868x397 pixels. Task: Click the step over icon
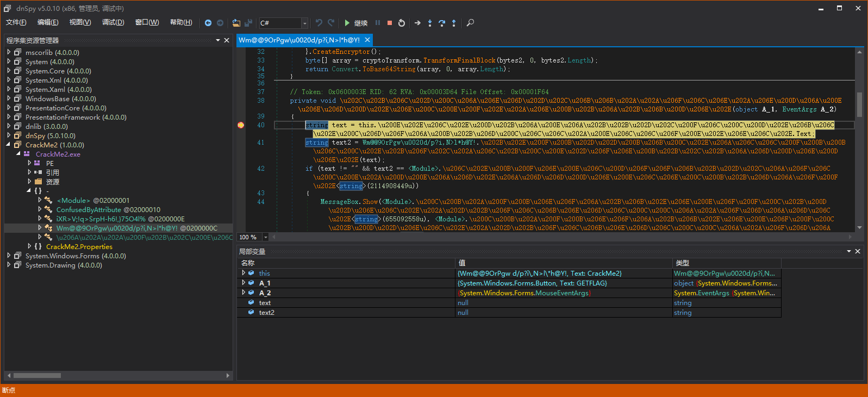tap(441, 23)
